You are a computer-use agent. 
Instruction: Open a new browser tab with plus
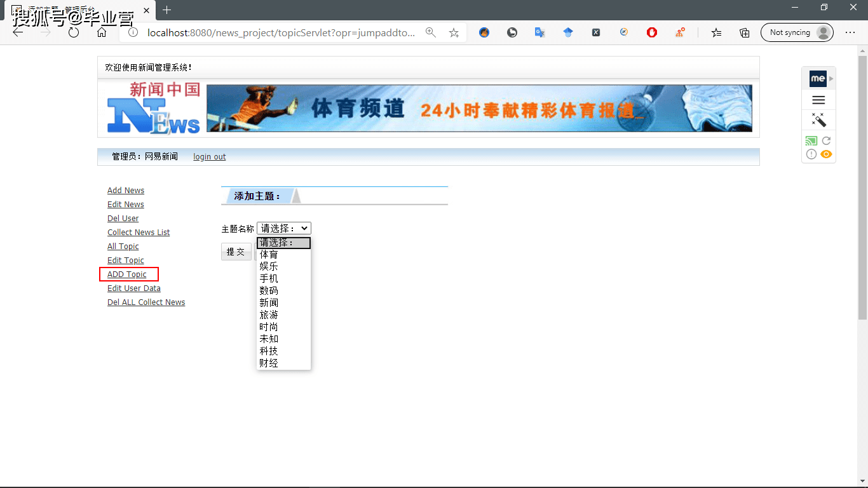point(167,10)
